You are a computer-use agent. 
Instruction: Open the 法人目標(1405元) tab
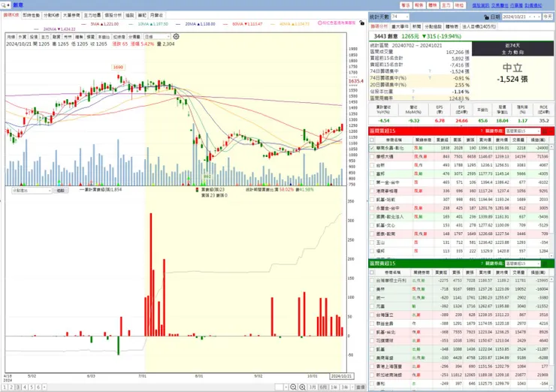479,26
